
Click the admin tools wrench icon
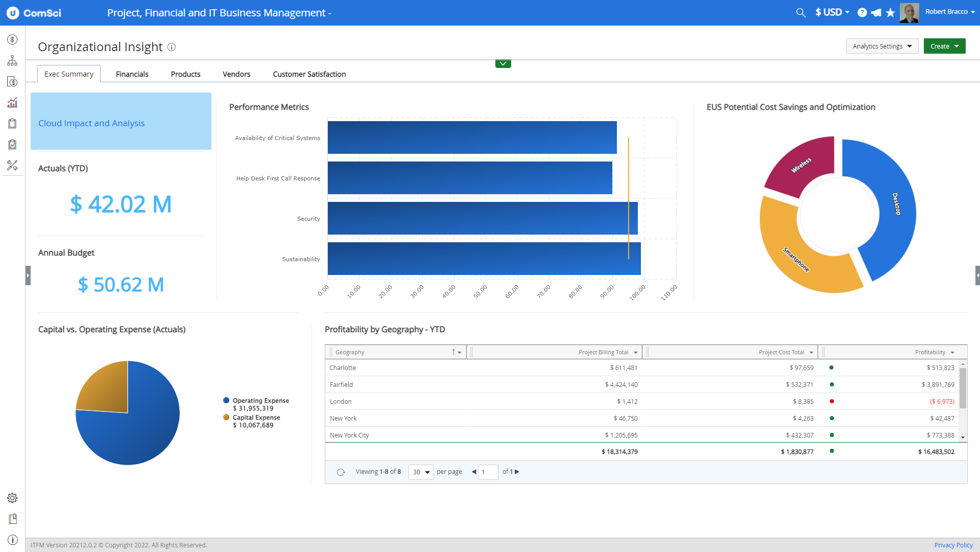pyautogui.click(x=12, y=165)
